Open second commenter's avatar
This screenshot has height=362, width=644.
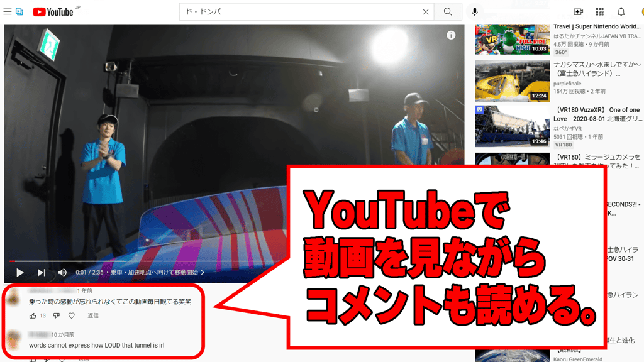click(14, 340)
